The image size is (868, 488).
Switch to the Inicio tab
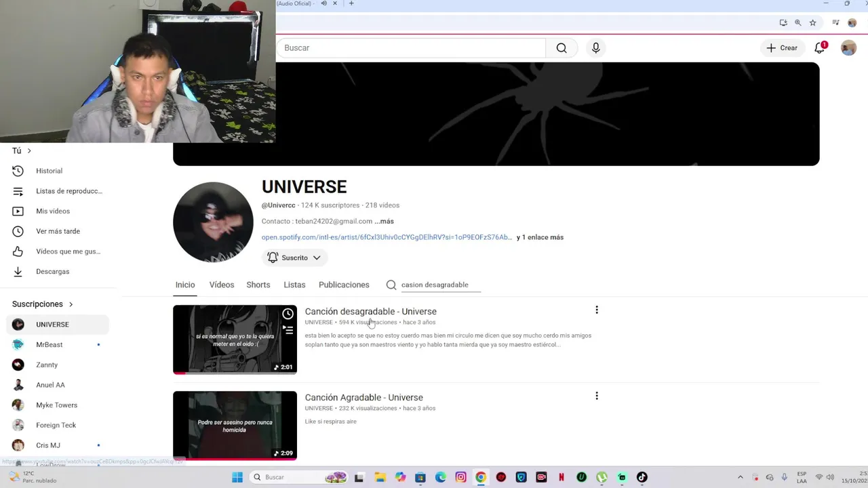(185, 285)
